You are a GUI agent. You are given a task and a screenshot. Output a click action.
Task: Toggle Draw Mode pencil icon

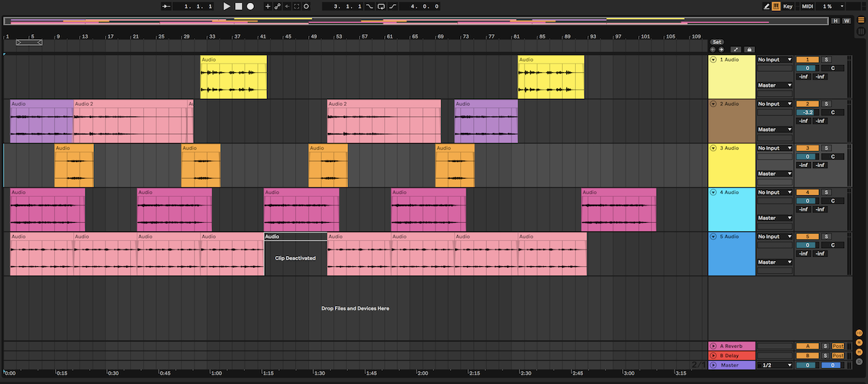(x=767, y=6)
